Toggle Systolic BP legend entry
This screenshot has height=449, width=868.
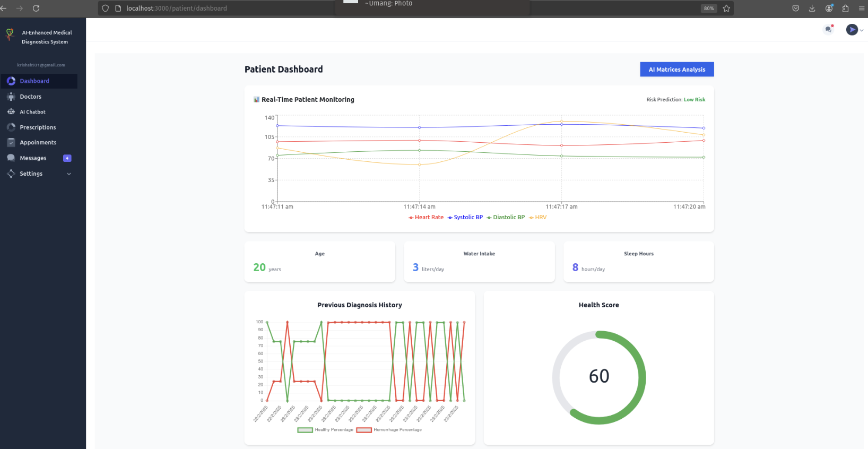pyautogui.click(x=465, y=218)
